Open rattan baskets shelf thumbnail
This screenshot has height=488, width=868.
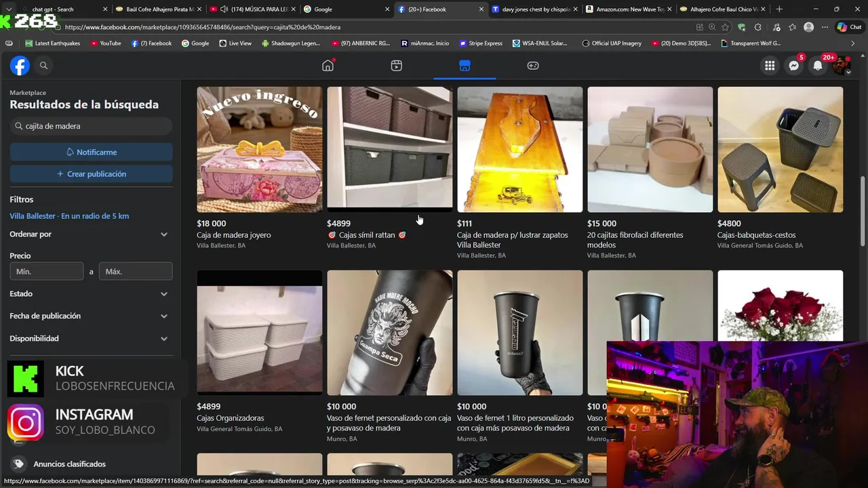click(390, 150)
